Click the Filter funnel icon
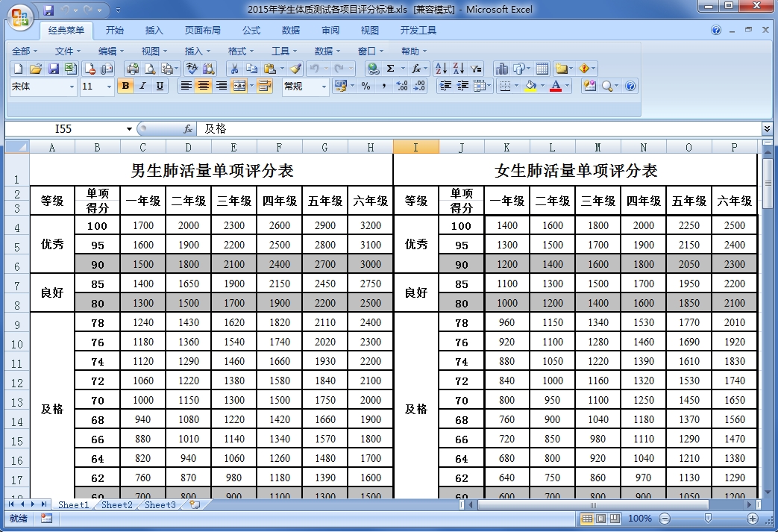 476,69
